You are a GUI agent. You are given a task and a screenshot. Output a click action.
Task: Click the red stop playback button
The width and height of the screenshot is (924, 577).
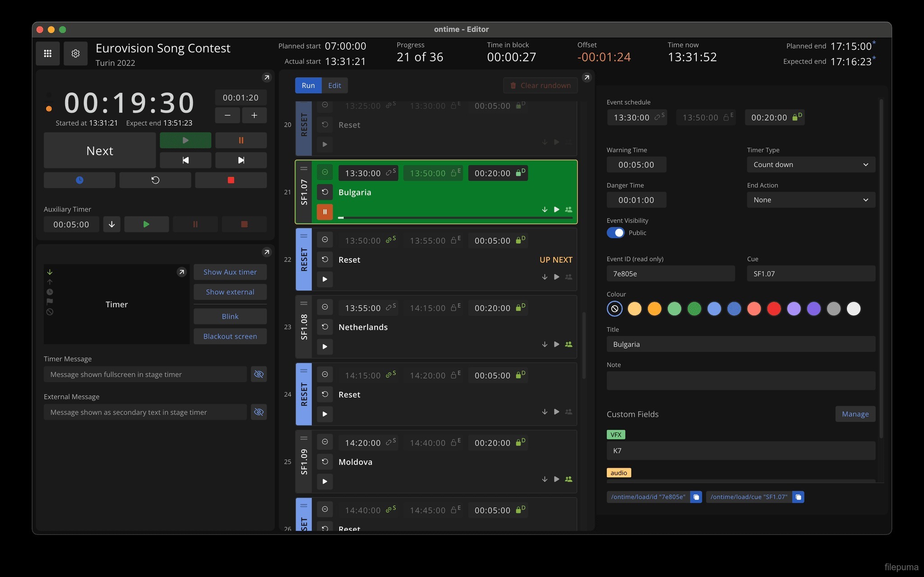point(231,180)
